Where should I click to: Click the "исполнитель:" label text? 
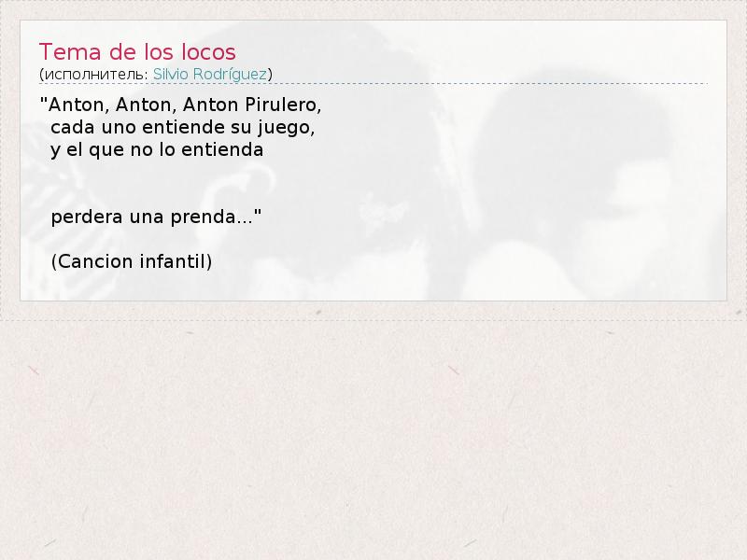(x=96, y=75)
